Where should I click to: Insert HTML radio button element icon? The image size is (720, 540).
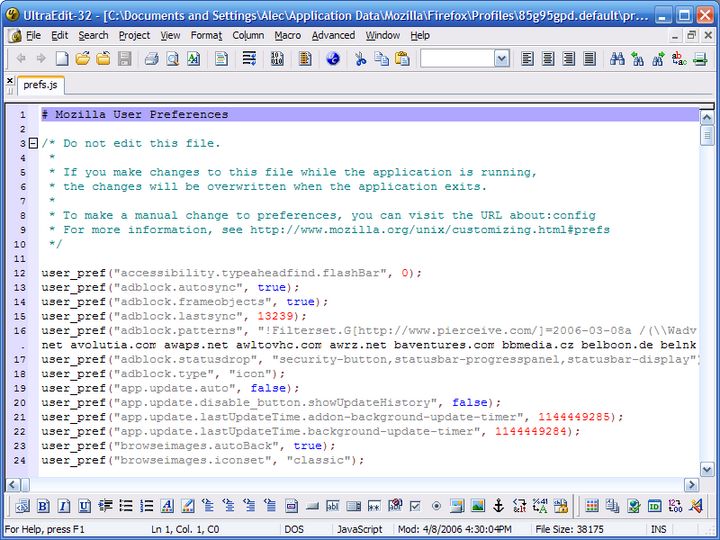pyautogui.click(x=436, y=506)
